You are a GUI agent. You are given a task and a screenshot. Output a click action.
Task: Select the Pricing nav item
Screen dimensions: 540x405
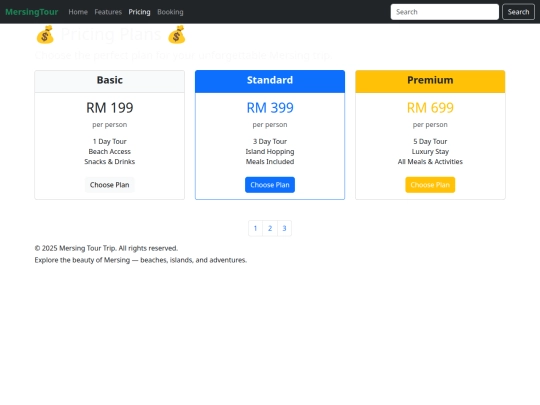(139, 12)
